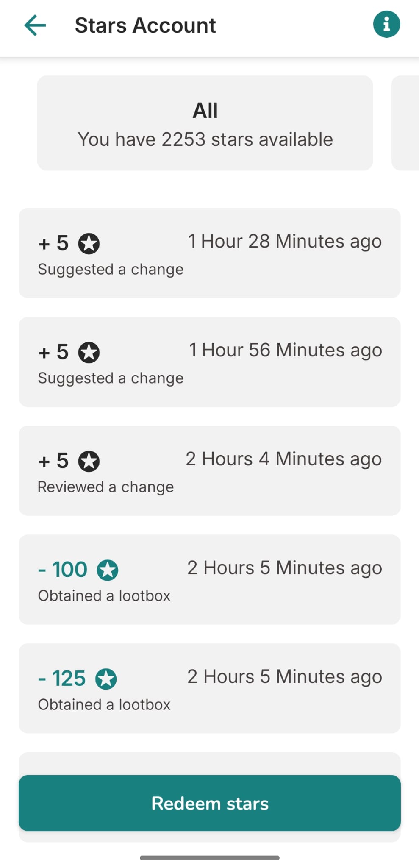The image size is (419, 868).
Task: Select the - 100 lootbox transaction
Action: click(x=209, y=580)
